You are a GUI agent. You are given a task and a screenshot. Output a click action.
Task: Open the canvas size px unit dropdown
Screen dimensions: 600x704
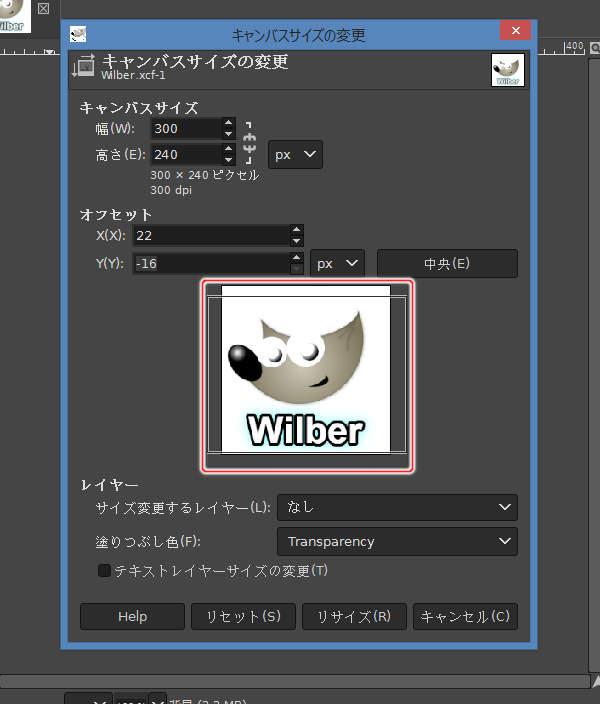click(296, 155)
